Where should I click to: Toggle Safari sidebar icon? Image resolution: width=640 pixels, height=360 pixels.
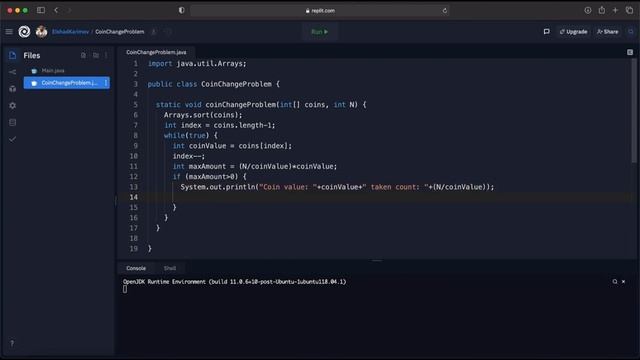coord(41,10)
